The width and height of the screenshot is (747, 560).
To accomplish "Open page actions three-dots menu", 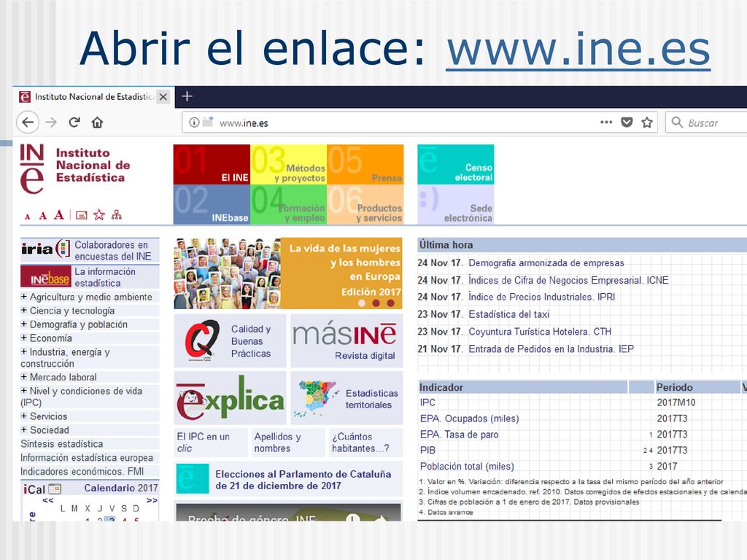I will 606,122.
